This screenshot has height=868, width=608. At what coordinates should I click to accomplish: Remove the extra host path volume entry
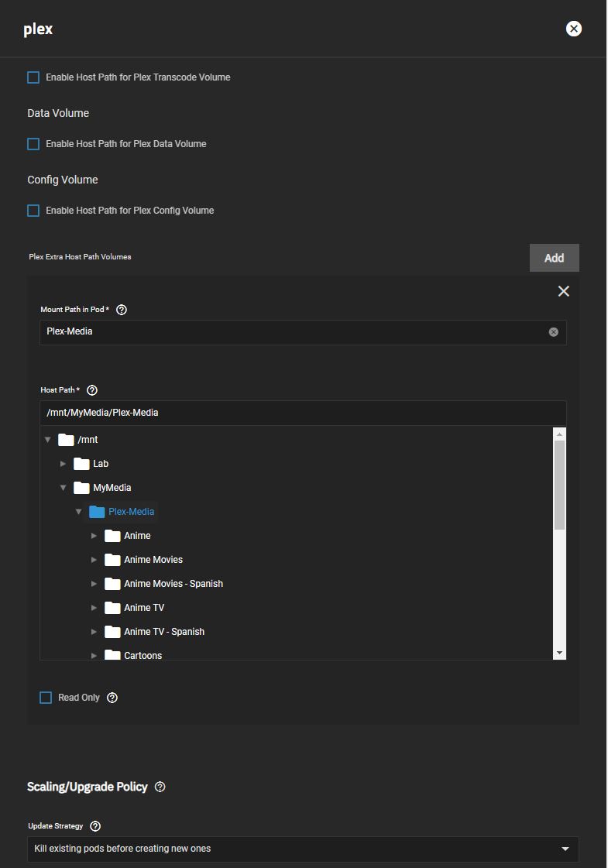563,291
